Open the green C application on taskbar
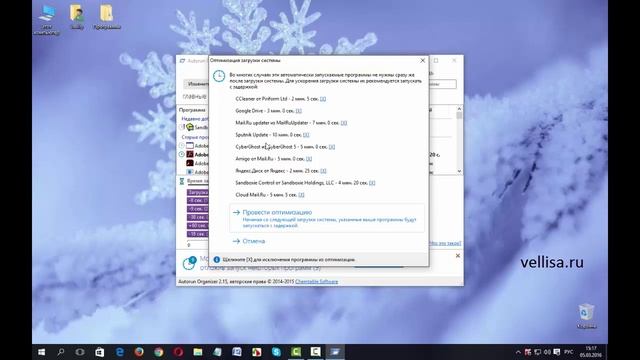This screenshot has width=640, height=360. pyautogui.click(x=296, y=352)
